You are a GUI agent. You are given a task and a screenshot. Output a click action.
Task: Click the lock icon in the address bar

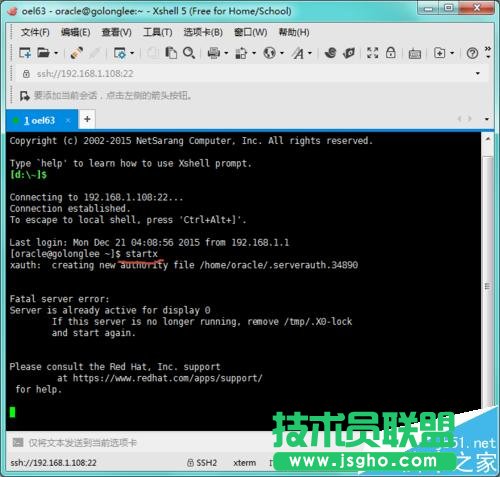click(x=26, y=74)
